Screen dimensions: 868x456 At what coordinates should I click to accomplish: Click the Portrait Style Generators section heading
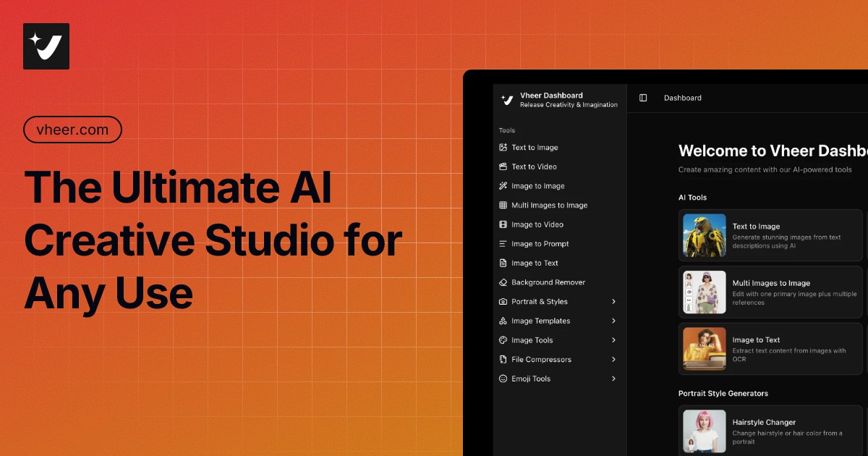click(723, 394)
